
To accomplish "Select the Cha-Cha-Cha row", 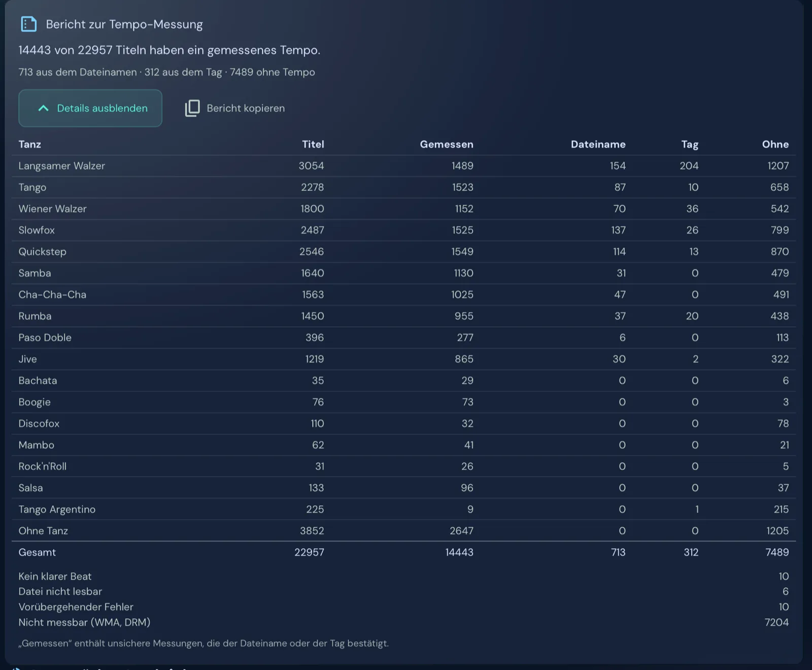I will point(403,294).
